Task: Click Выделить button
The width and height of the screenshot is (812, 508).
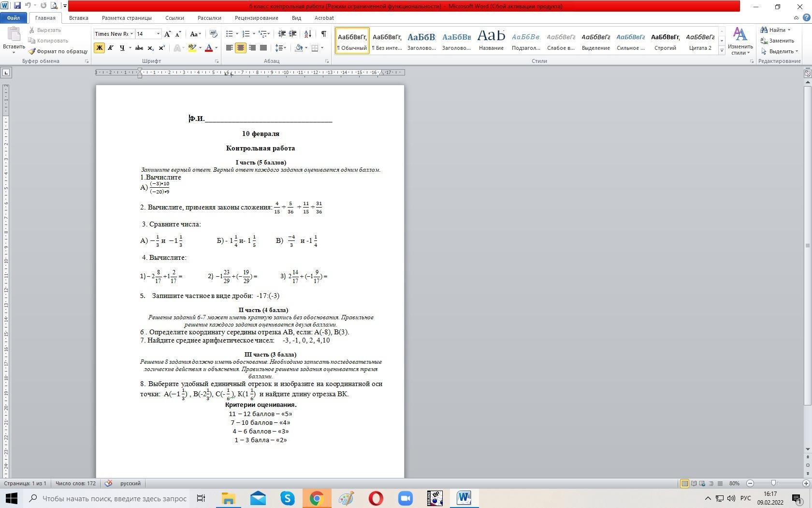Action: click(779, 51)
